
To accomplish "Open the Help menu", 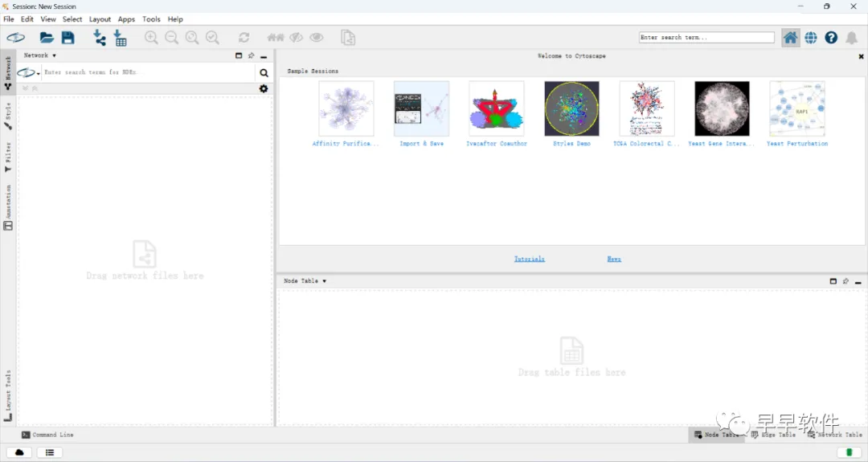I will pyautogui.click(x=175, y=18).
